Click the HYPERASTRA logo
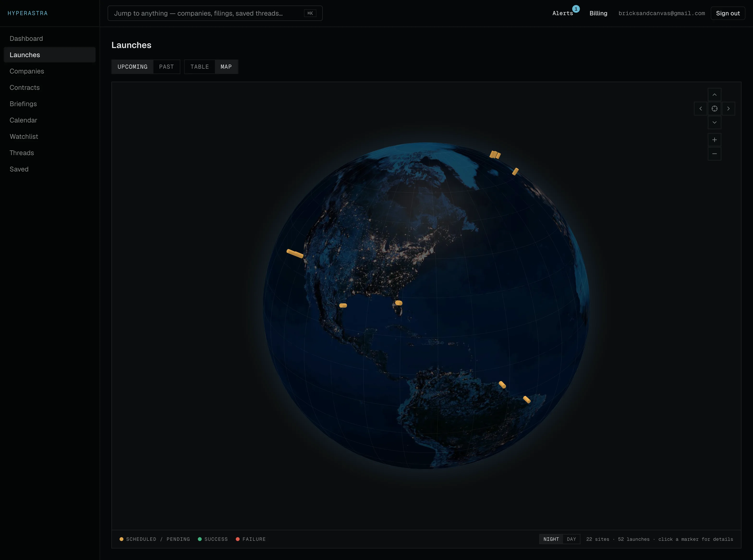Viewport: 753px width, 560px height. [x=28, y=13]
